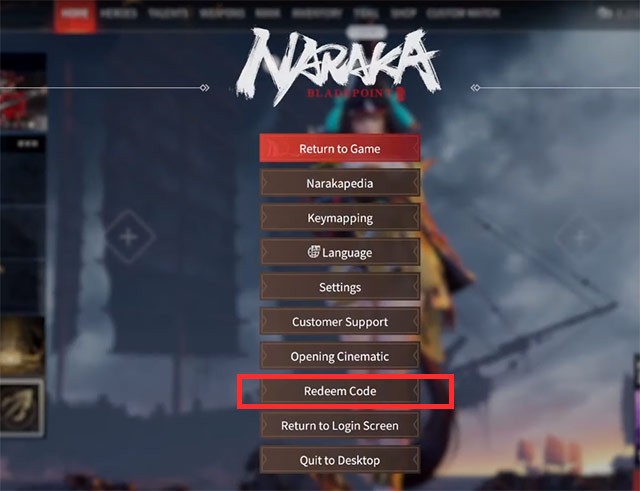Viewport: 640px width, 491px height.
Task: Click the red banner thumbnail at top-left
Action: pos(23,93)
